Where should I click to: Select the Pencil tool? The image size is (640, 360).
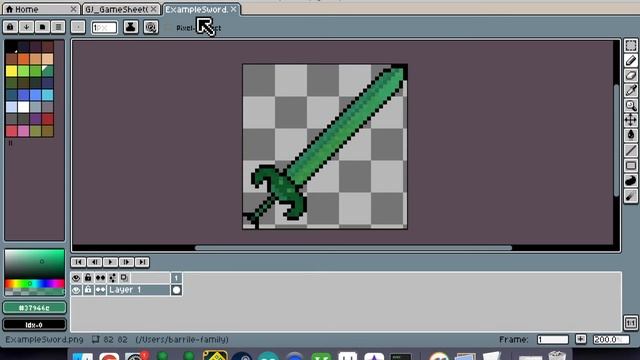[x=631, y=60]
